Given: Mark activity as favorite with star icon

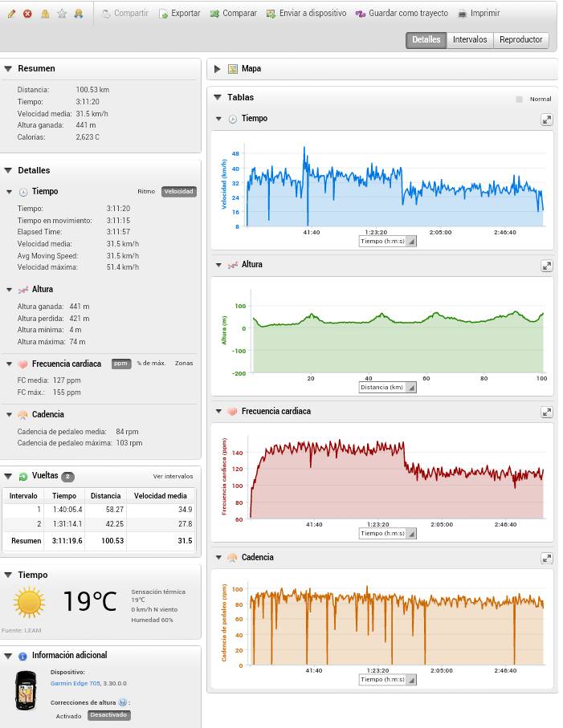Looking at the screenshot, I should click(x=62, y=14).
